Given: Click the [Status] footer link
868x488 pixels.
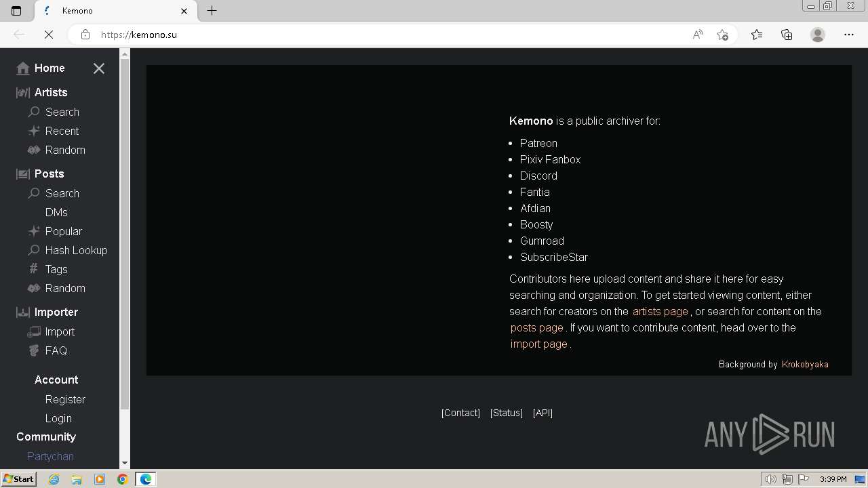Looking at the screenshot, I should coord(507,413).
